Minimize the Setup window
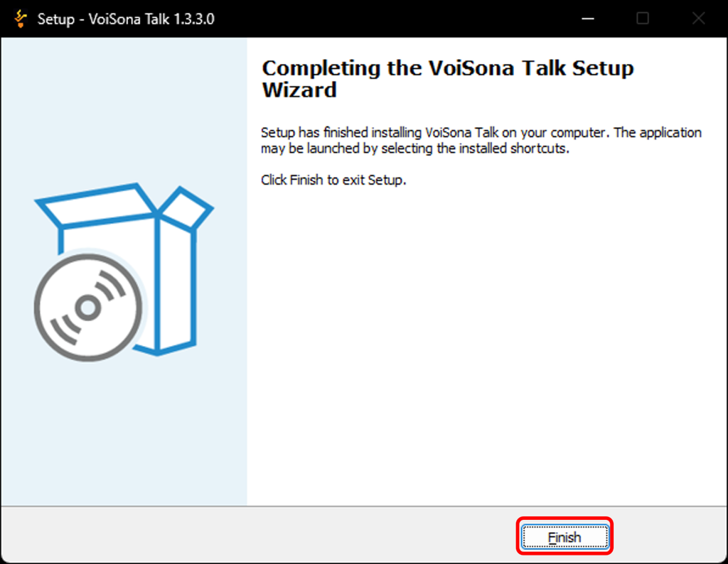The image size is (728, 564). tap(588, 18)
